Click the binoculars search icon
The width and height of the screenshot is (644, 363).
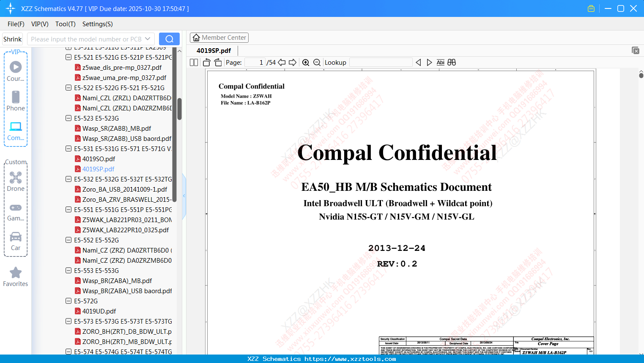452,63
